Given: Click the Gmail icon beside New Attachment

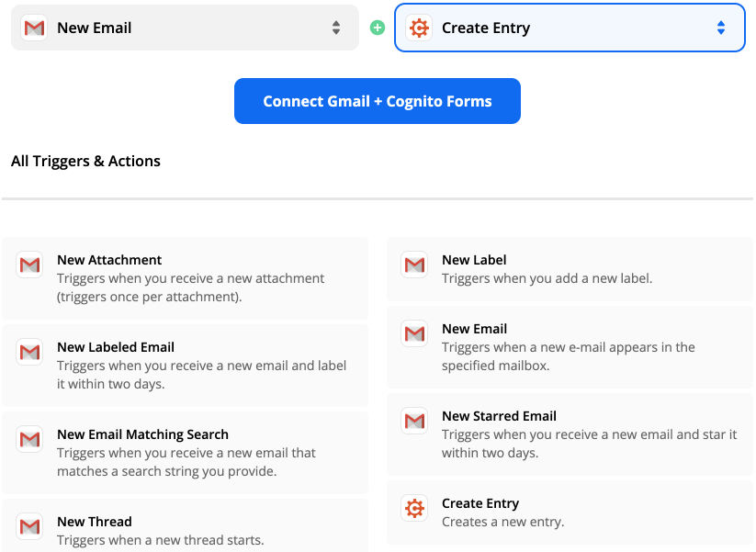Looking at the screenshot, I should (x=29, y=265).
